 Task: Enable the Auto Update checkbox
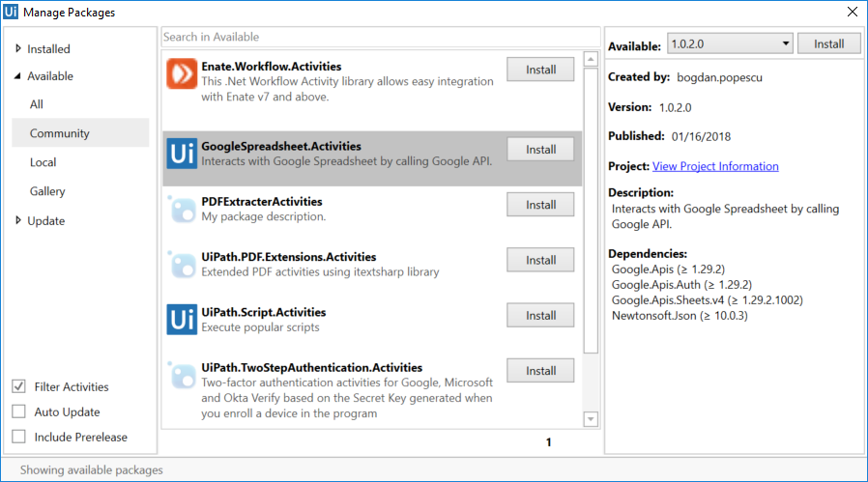coord(18,411)
